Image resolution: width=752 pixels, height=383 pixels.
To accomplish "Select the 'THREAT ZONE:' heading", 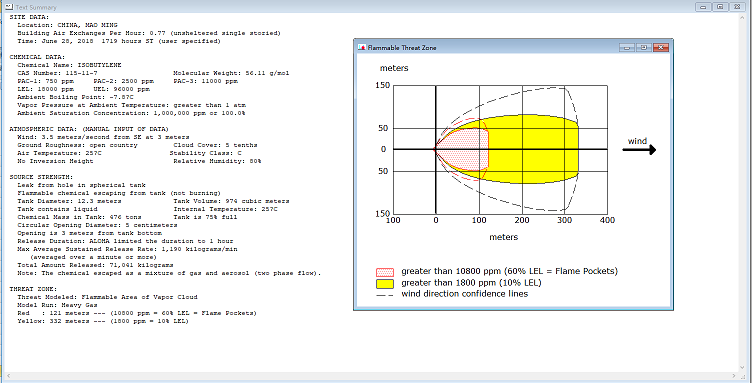I will [x=33, y=289].
